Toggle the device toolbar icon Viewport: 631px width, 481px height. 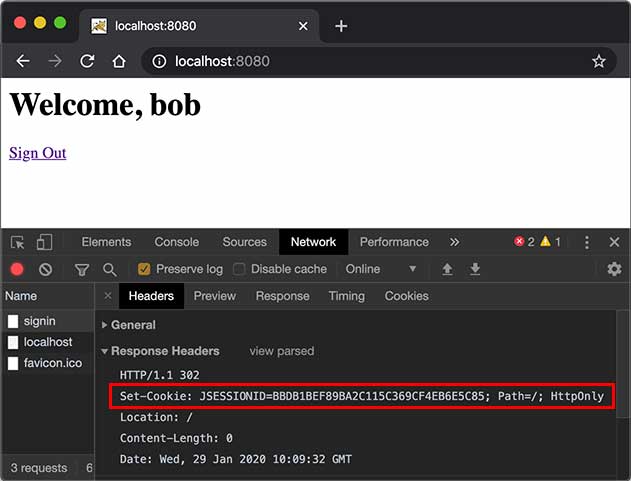coord(45,242)
